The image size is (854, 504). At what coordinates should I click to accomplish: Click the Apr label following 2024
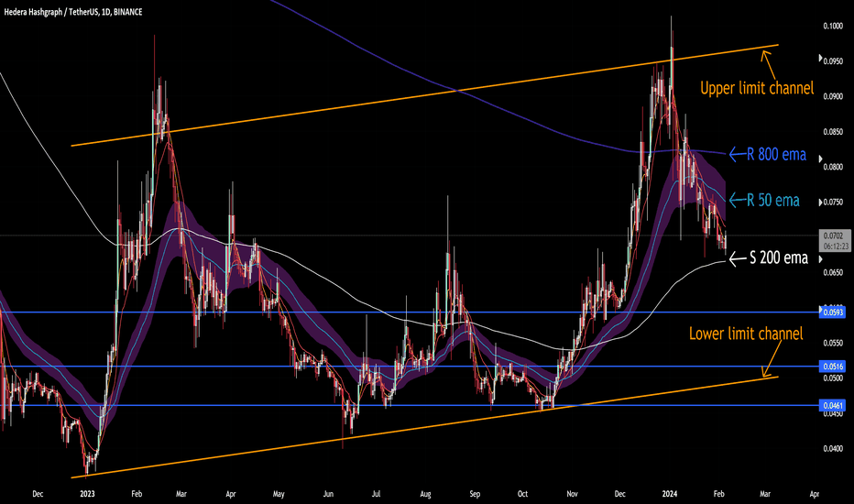815,494
